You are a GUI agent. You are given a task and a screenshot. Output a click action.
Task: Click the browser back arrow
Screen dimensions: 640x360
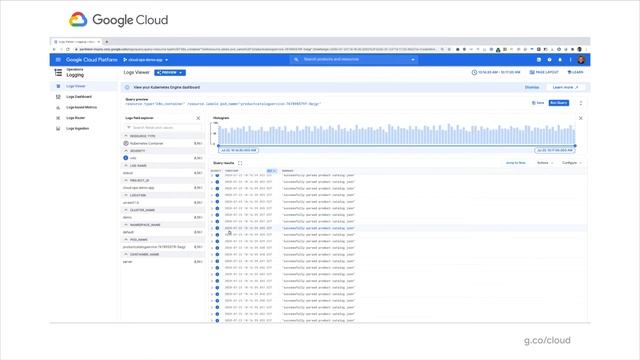click(54, 49)
